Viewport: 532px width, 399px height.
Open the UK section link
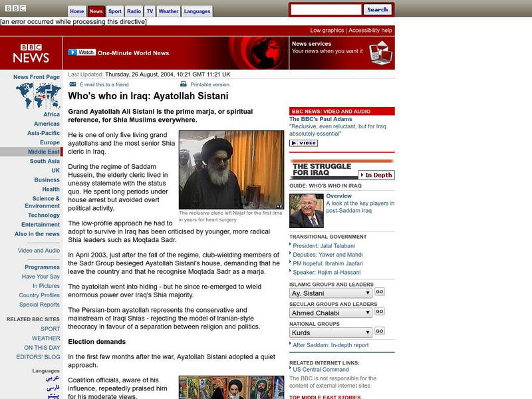[x=55, y=170]
